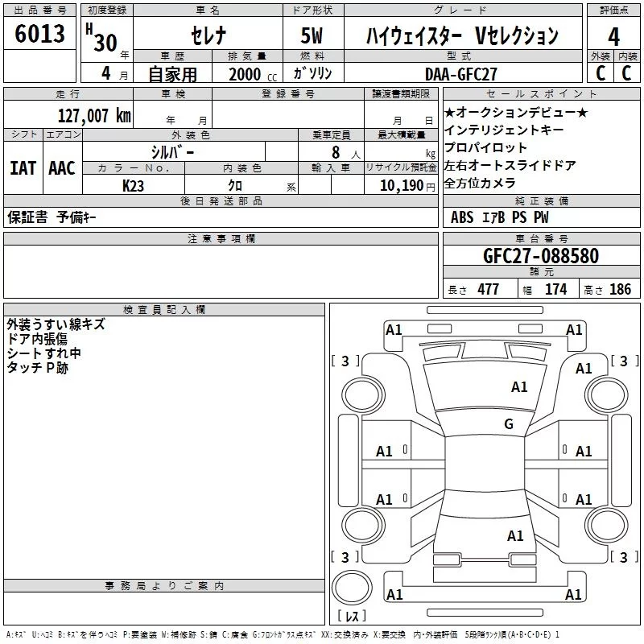644x644 pixels.
Task: Select the overall evaluation score 4
Action: [x=613, y=36]
